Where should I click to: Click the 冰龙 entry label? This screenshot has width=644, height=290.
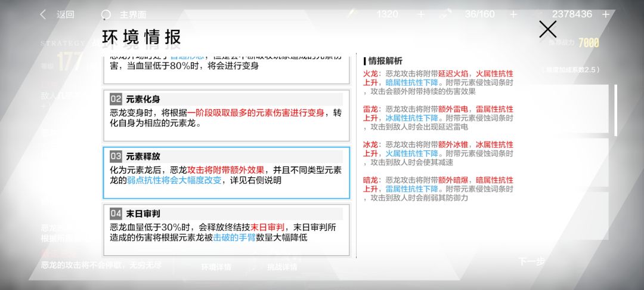370,144
